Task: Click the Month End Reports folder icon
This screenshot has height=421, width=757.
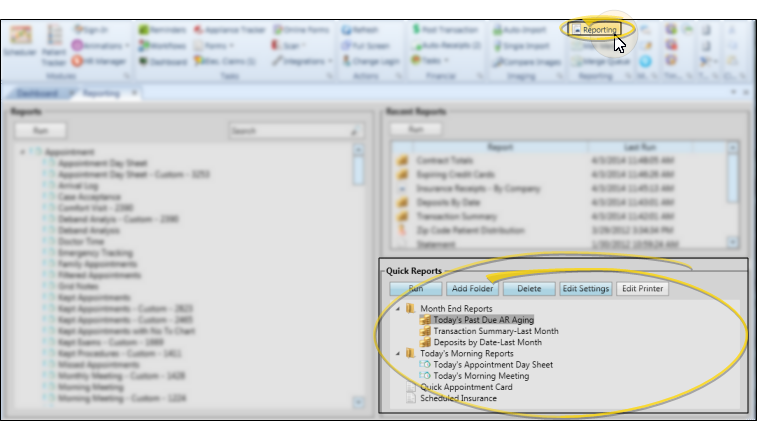Action: point(411,309)
